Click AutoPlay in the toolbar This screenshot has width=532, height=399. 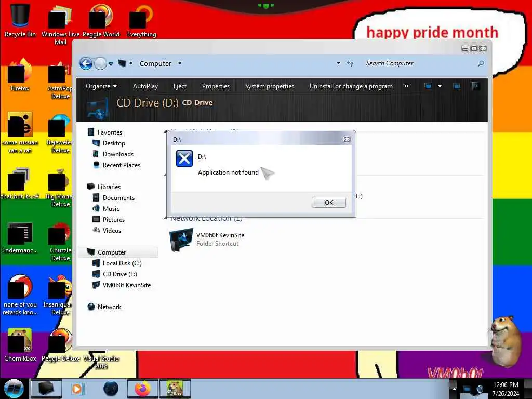click(x=145, y=86)
